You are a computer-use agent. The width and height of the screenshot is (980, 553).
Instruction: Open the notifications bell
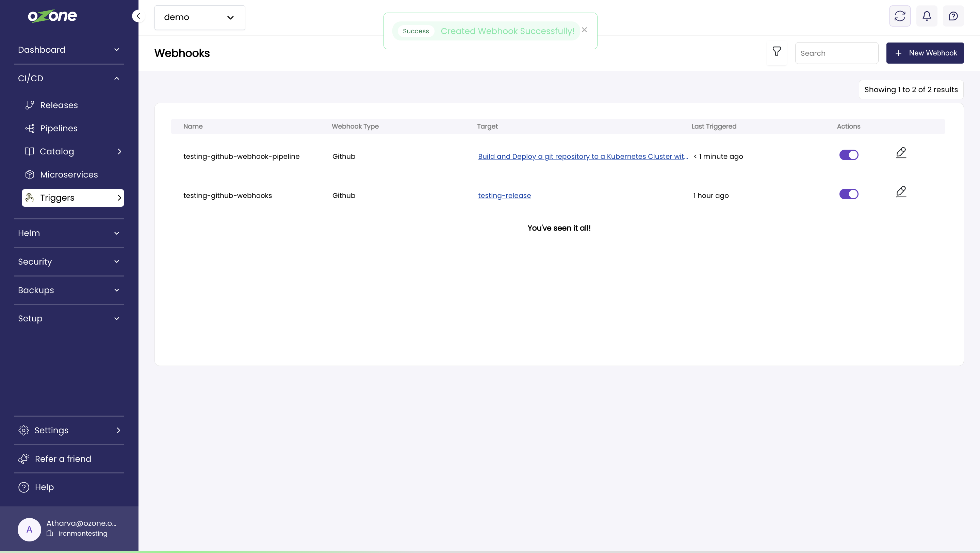click(927, 16)
